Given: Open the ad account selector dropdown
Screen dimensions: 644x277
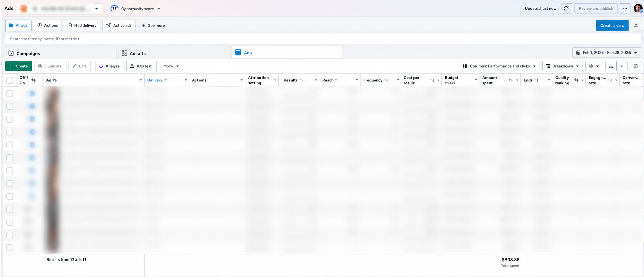Looking at the screenshot, I should coord(60,9).
